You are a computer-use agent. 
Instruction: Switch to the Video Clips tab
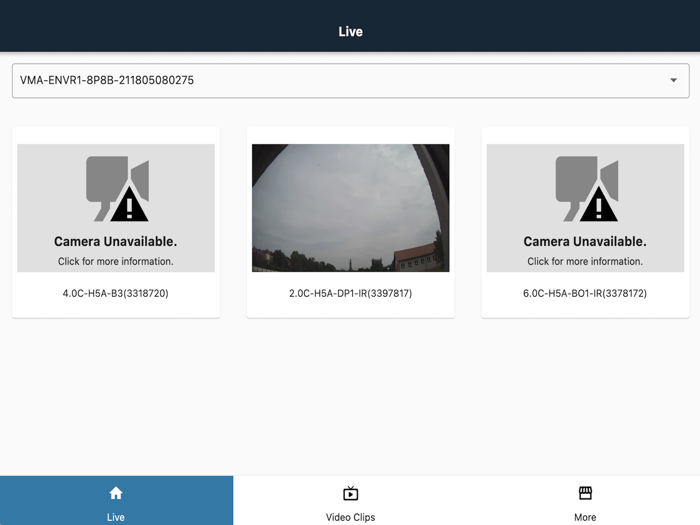[350, 500]
